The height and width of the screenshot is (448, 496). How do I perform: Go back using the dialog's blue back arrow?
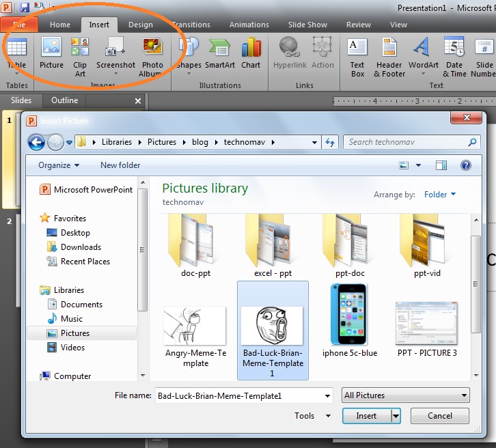36,142
